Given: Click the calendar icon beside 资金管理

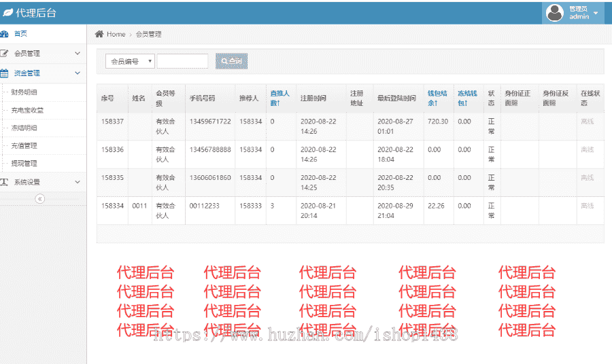Looking at the screenshot, I should [5, 73].
